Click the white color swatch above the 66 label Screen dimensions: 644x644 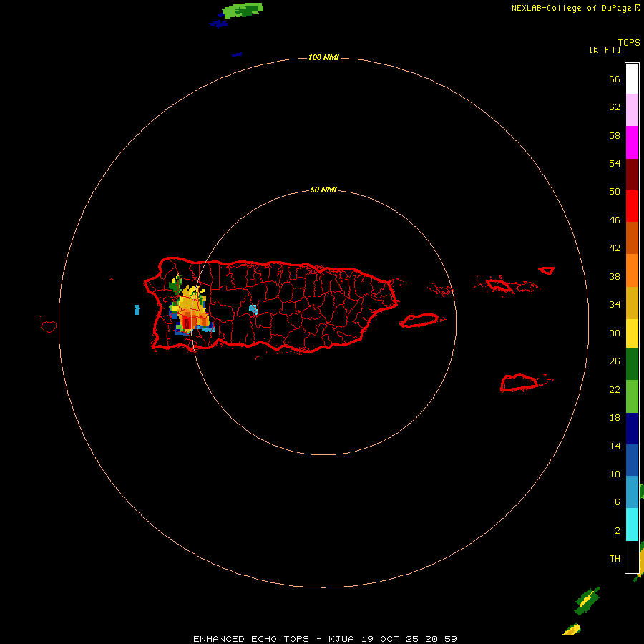pyautogui.click(x=632, y=79)
